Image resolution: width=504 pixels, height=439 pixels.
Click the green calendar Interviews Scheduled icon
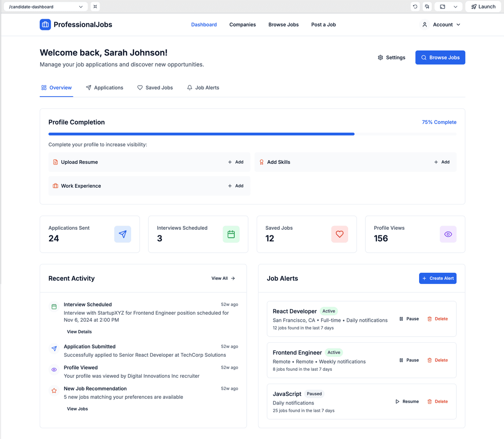[x=231, y=234]
